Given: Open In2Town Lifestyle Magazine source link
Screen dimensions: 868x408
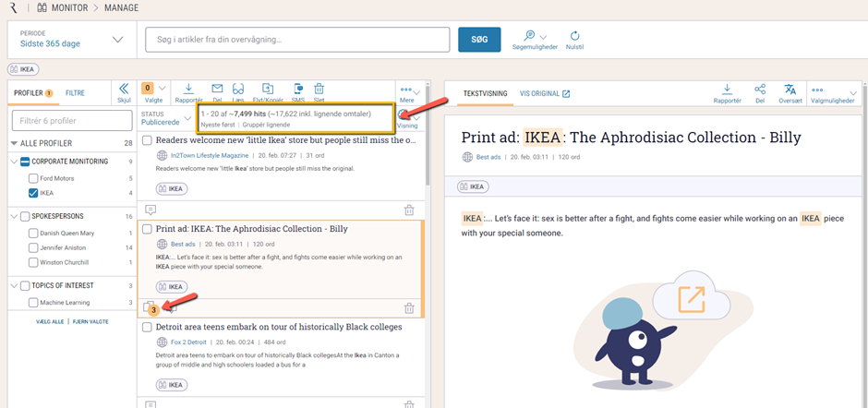Looking at the screenshot, I should (x=210, y=156).
